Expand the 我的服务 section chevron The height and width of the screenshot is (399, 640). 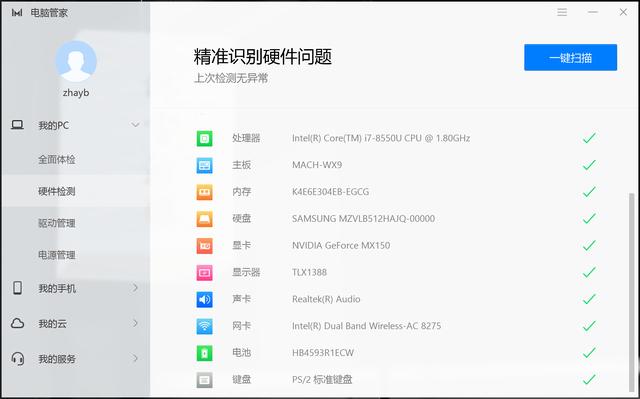tap(136, 359)
